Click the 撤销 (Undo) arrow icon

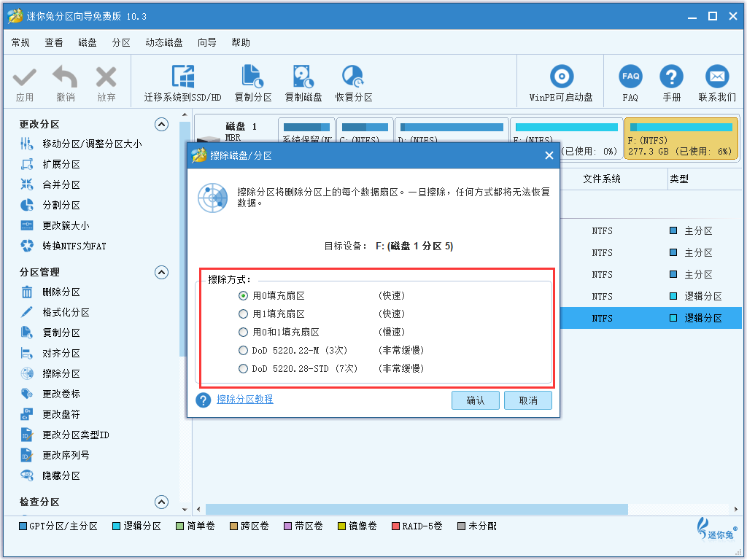(65, 77)
